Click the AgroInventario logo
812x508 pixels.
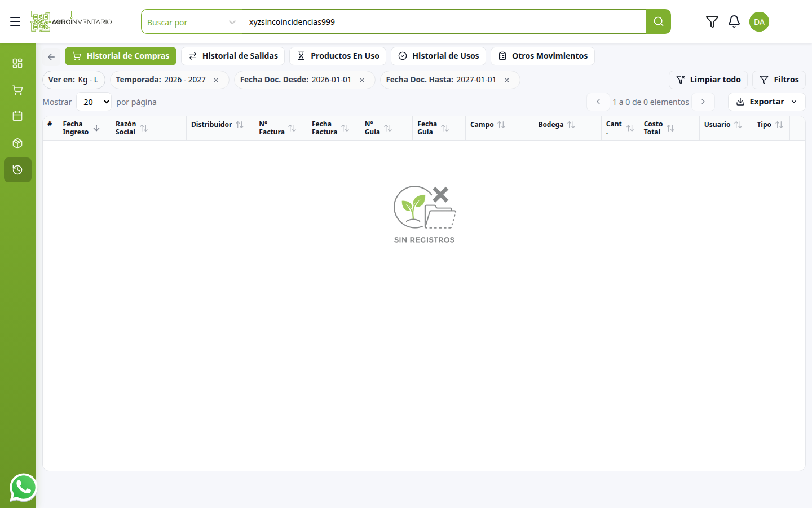point(72,21)
